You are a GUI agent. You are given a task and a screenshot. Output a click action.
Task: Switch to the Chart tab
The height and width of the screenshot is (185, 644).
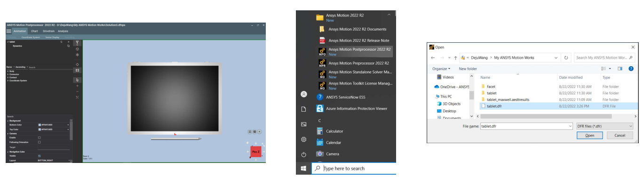pos(34,31)
